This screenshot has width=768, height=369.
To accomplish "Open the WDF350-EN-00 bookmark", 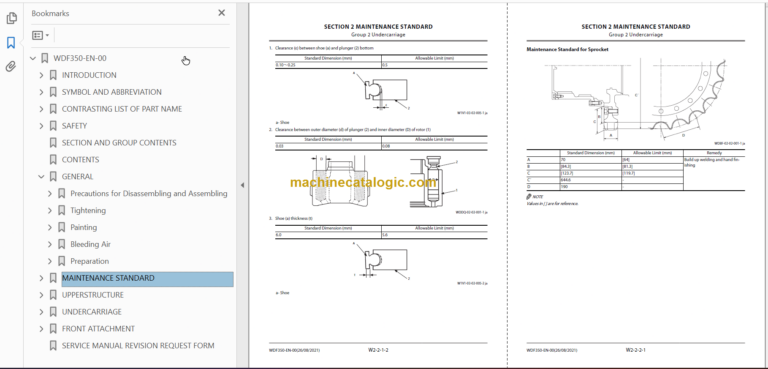I will tap(79, 58).
